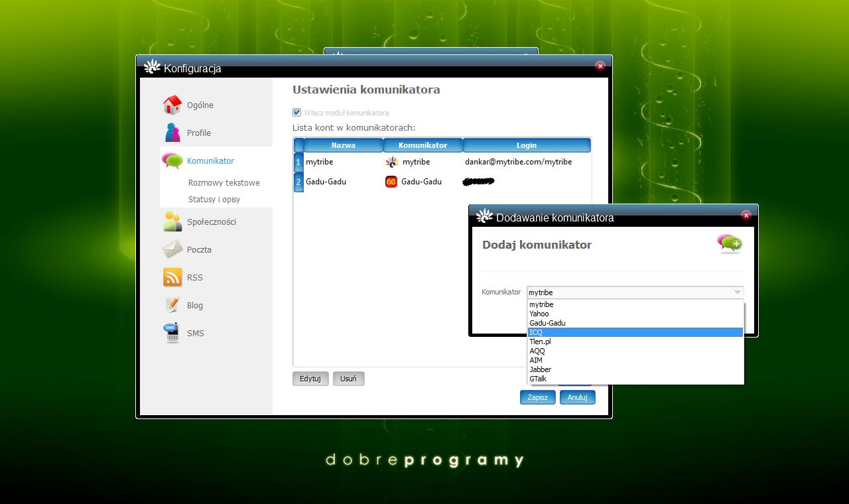
Task: Click the Edytuj button
Action: 310,379
